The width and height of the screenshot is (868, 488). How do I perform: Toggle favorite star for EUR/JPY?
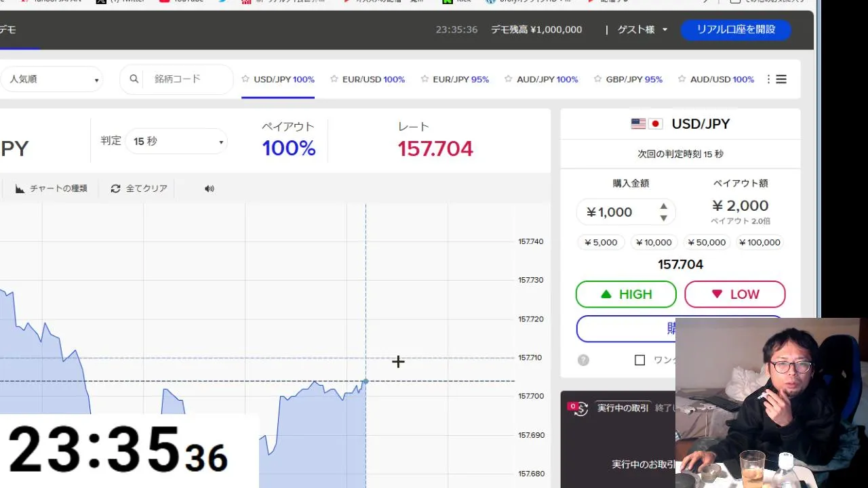tap(425, 79)
